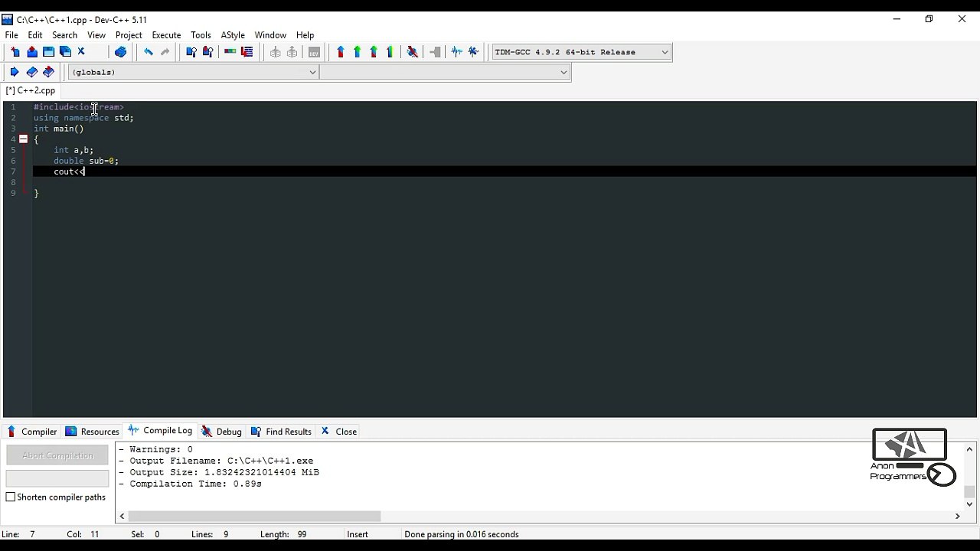Screen dimensions: 980x551
Task: Open the empty members dropdown beside (globals)
Action: pyautogui.click(x=445, y=72)
